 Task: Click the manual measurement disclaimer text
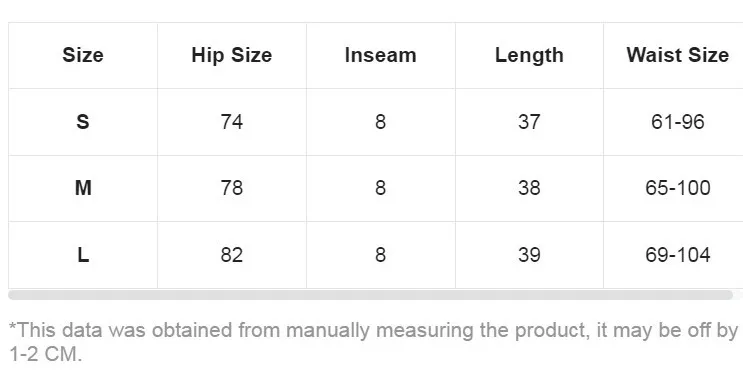coord(374,341)
